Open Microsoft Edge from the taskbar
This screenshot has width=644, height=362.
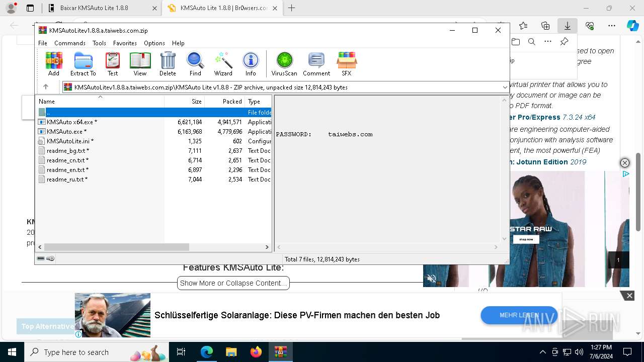(x=207, y=352)
